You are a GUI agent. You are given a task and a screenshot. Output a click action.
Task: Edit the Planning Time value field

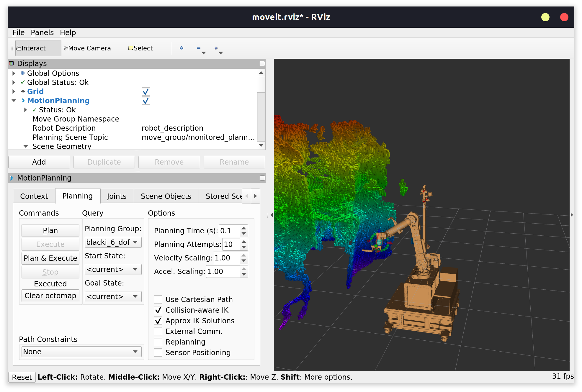[229, 231]
